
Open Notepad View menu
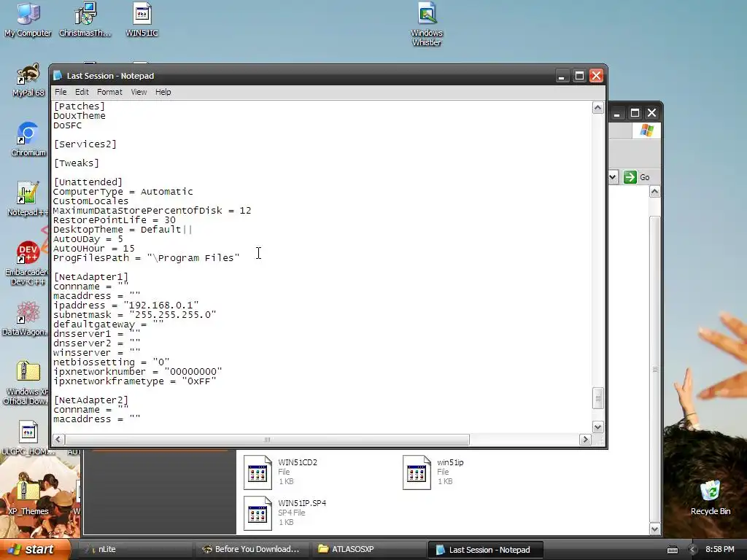pos(139,92)
